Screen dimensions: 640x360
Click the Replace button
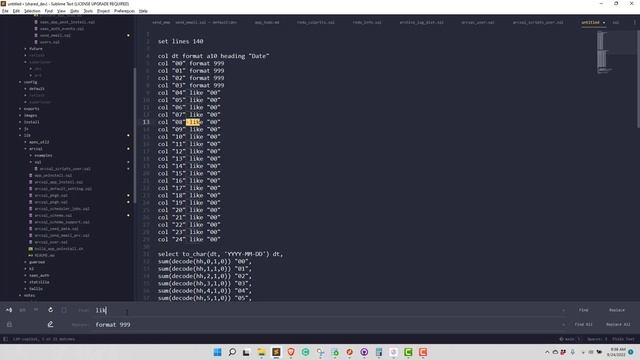click(x=617, y=310)
